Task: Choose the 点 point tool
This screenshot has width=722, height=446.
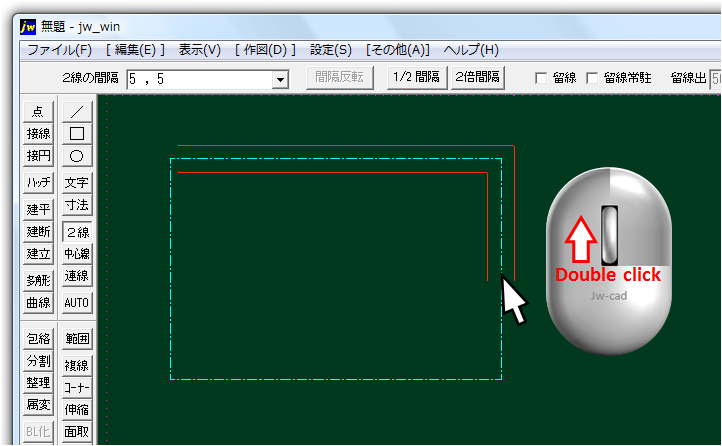Action: tap(38, 111)
